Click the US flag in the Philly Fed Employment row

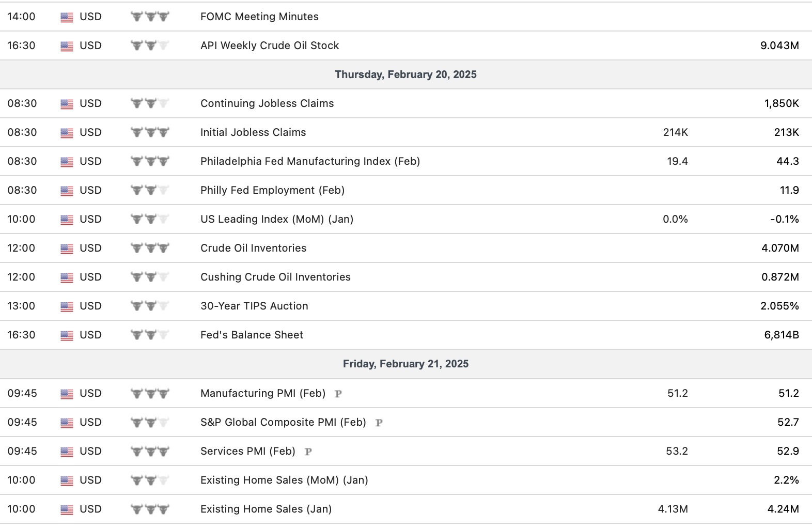coord(67,191)
